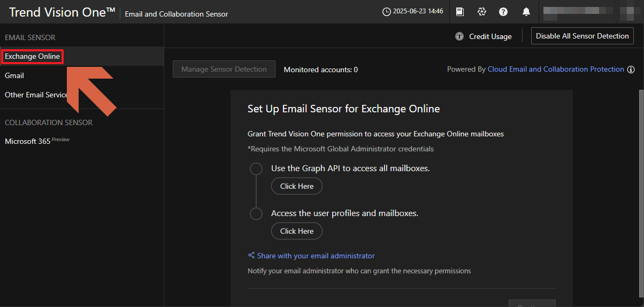
Task: Select the Graph API step circle
Action: click(x=256, y=169)
